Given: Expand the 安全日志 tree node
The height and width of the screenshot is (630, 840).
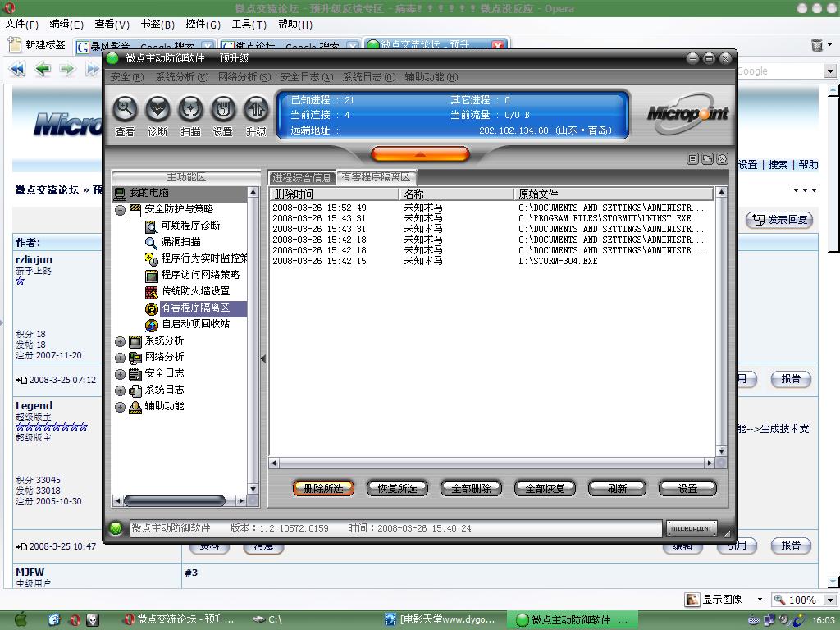Looking at the screenshot, I should (120, 374).
